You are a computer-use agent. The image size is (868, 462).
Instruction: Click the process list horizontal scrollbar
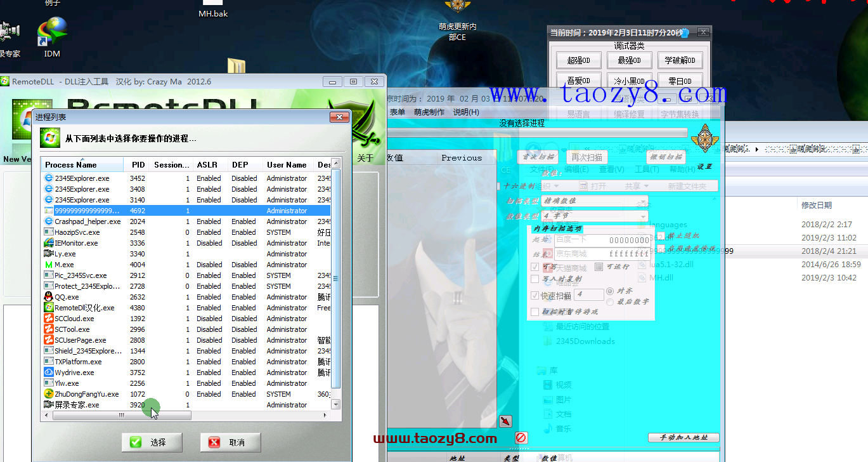(x=120, y=416)
